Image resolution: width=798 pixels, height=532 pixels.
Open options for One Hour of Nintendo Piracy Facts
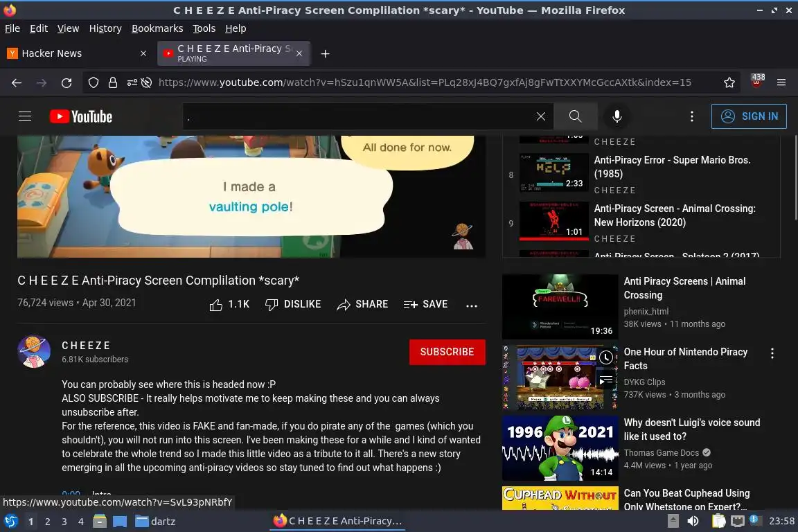coord(772,353)
